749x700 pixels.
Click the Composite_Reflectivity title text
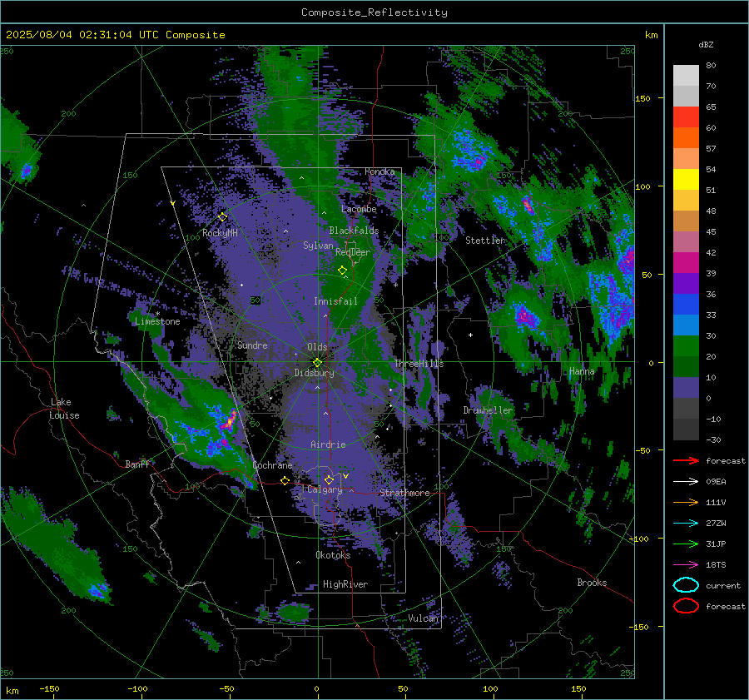tap(374, 12)
